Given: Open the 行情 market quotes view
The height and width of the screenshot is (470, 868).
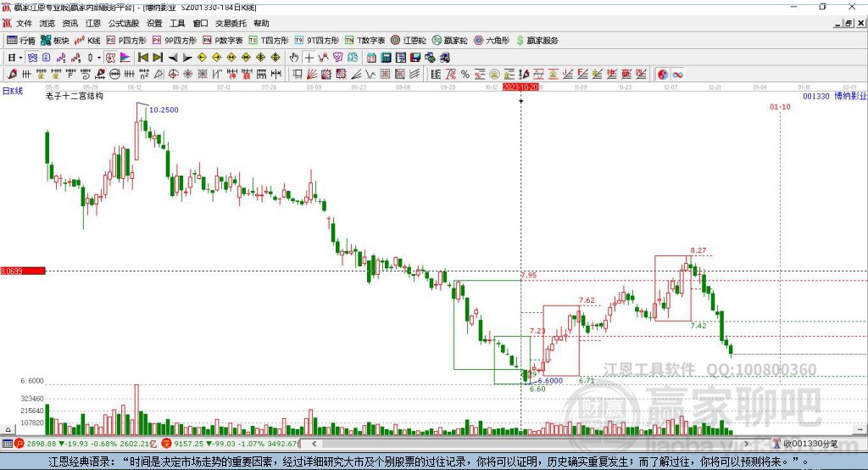Looking at the screenshot, I should 21,41.
